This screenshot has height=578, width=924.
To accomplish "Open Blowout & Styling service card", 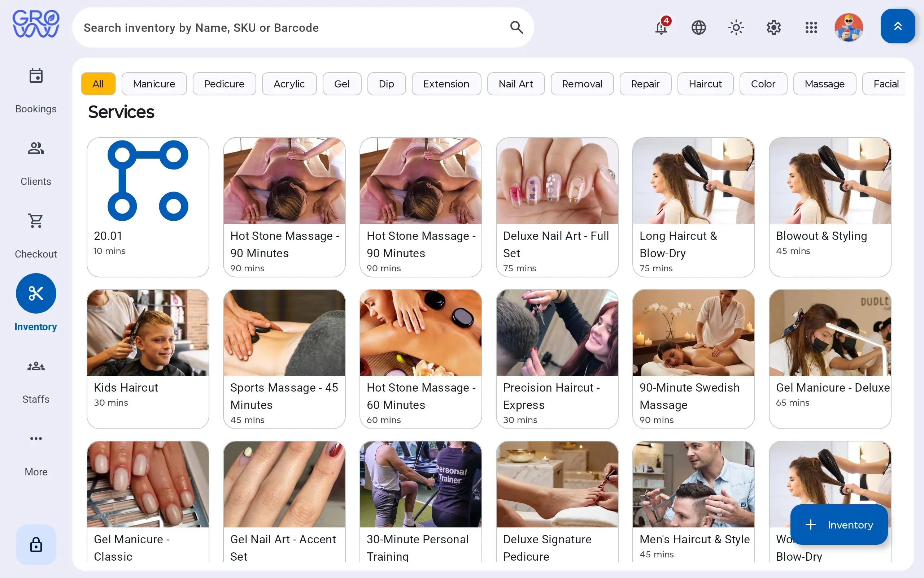I will (830, 207).
